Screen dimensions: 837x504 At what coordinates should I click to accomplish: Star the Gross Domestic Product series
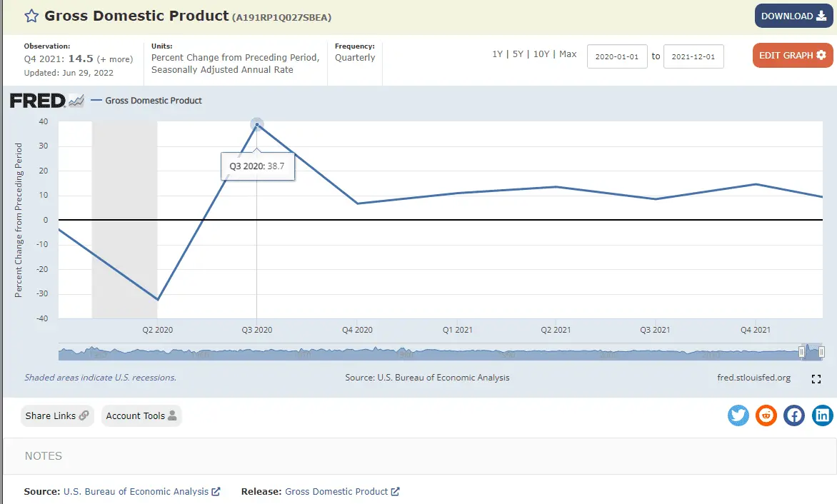pos(31,16)
